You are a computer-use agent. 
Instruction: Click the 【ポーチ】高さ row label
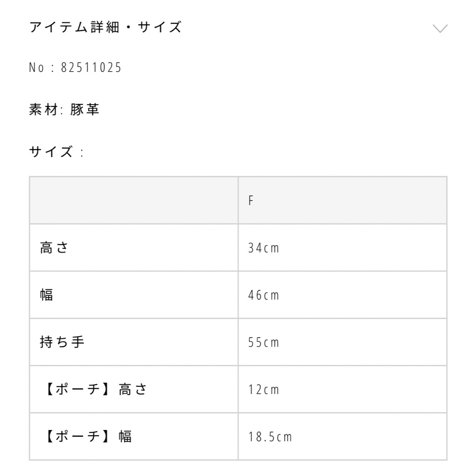[95, 389]
